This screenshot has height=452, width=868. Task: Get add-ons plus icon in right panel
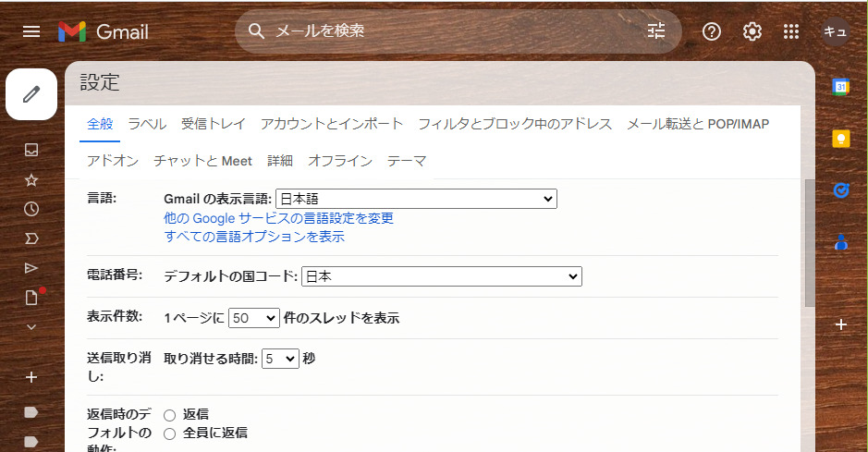tap(841, 324)
